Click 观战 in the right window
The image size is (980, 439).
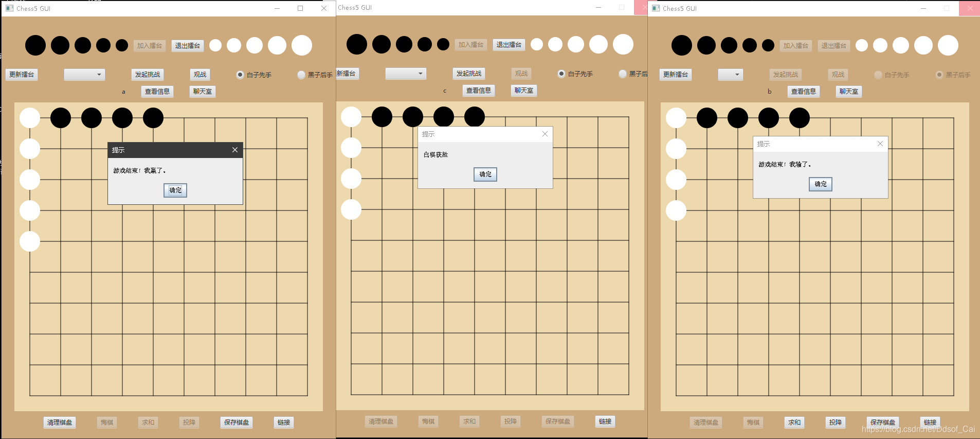(x=838, y=75)
